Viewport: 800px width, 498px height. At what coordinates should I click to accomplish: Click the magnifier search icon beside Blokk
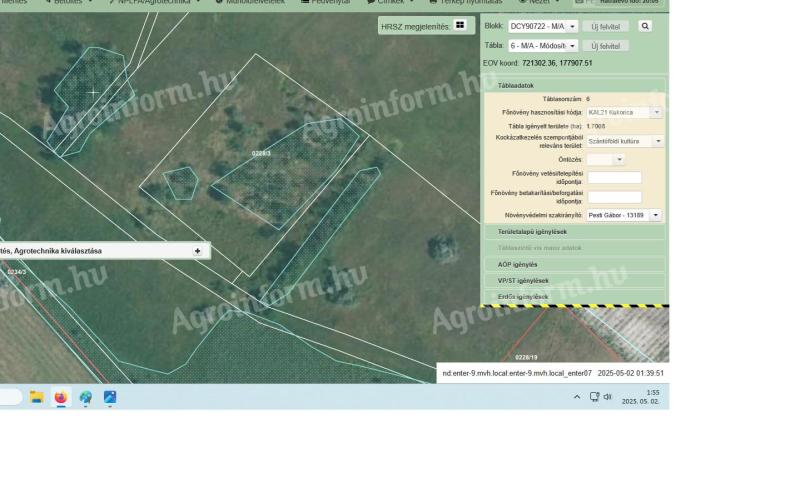(x=645, y=26)
